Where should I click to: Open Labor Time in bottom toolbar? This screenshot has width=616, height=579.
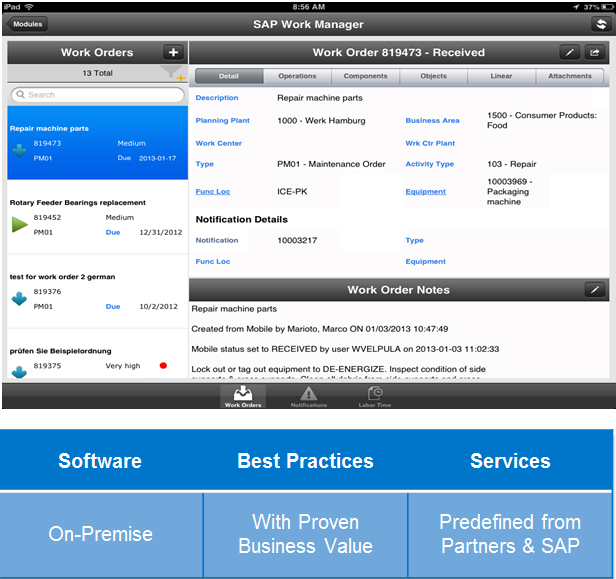pyautogui.click(x=375, y=396)
